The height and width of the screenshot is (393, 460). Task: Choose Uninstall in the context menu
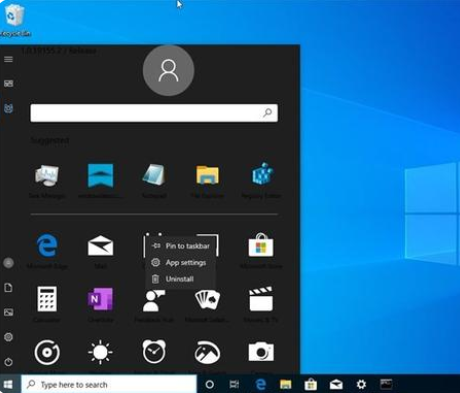pos(181,279)
